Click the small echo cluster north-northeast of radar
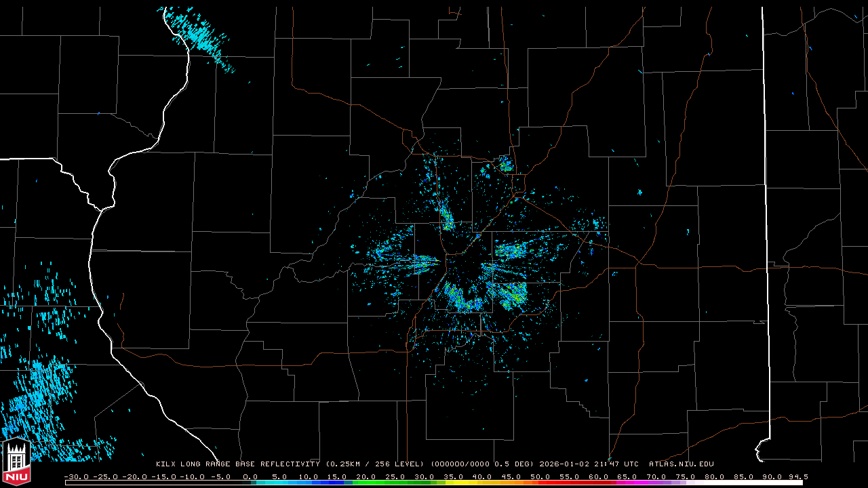 505,163
